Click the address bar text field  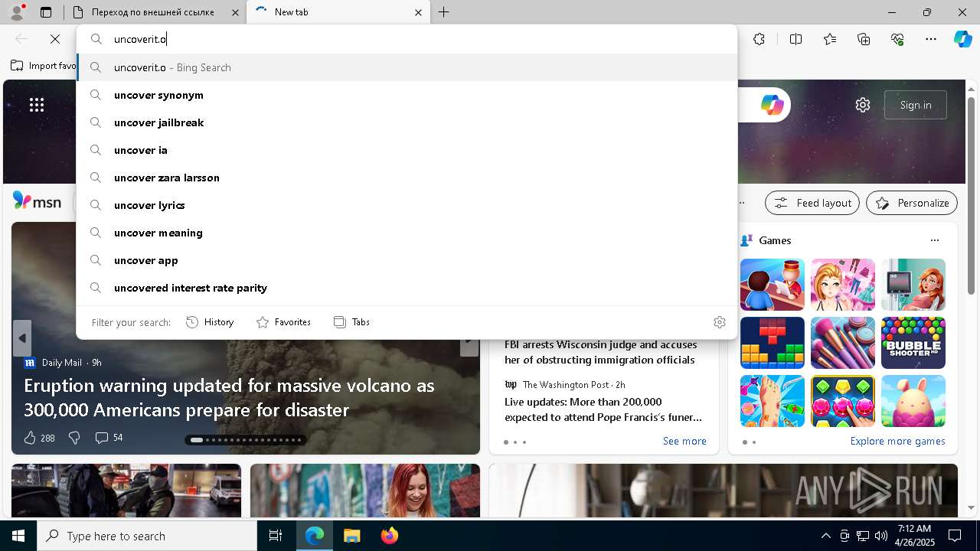tap(407, 39)
